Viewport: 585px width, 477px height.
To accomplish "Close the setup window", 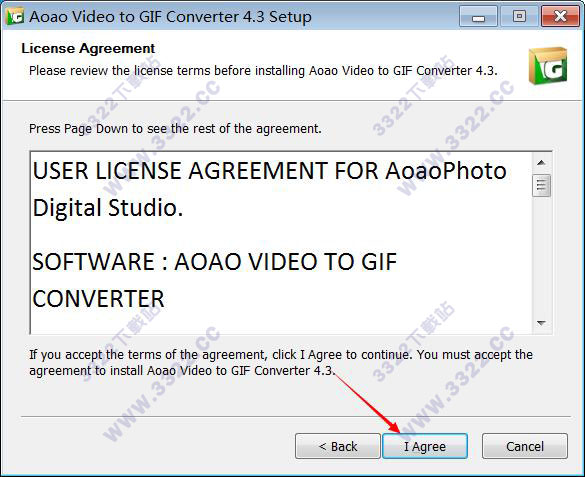I will point(560,17).
